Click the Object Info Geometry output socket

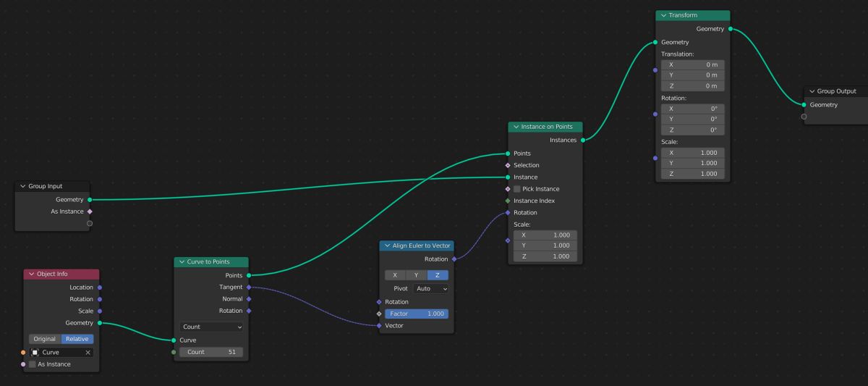tap(99, 323)
